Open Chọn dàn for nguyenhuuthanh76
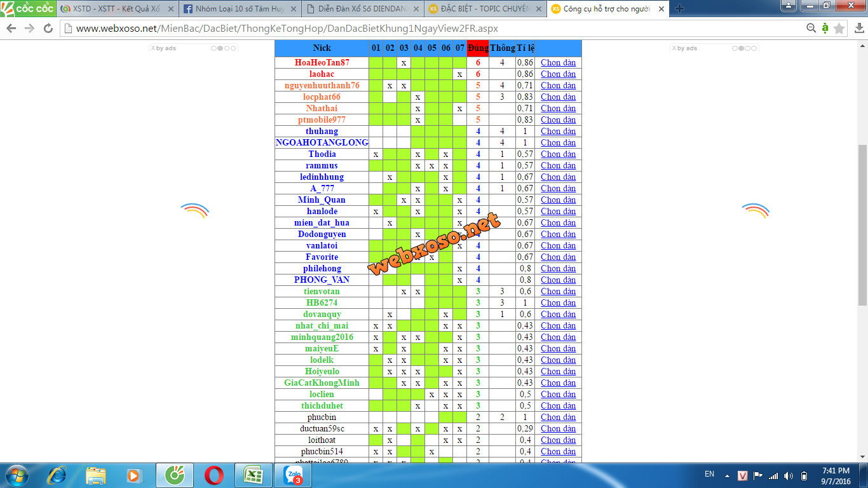Image resolution: width=868 pixels, height=488 pixels. [558, 86]
